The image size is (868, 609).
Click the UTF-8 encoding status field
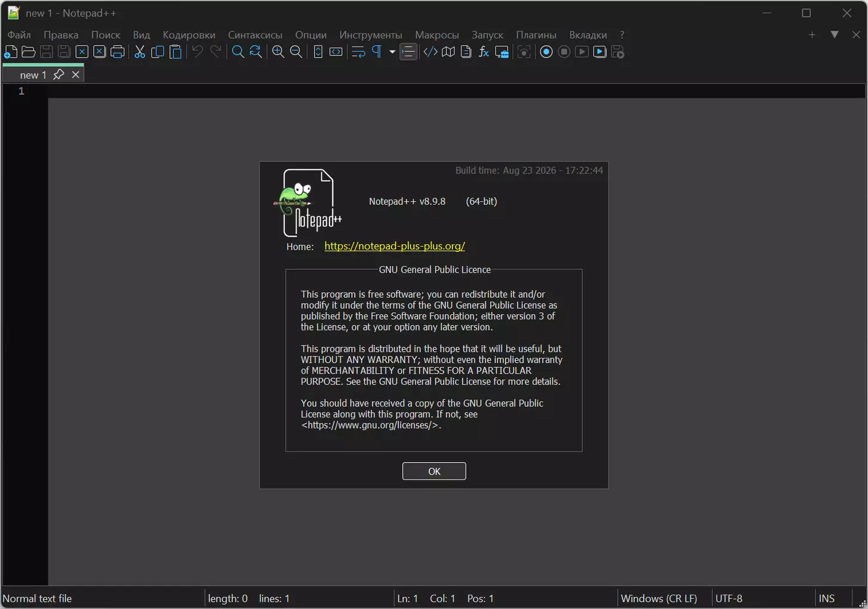coord(764,598)
